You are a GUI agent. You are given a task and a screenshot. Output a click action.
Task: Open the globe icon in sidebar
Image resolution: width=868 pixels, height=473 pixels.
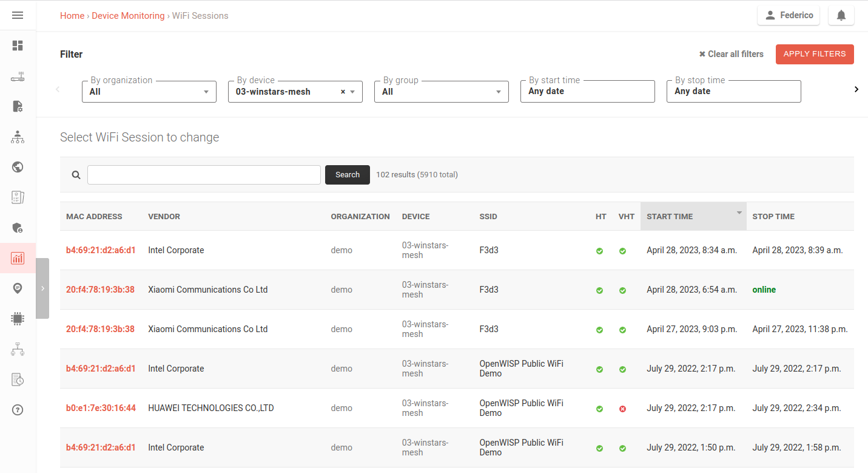click(18, 167)
